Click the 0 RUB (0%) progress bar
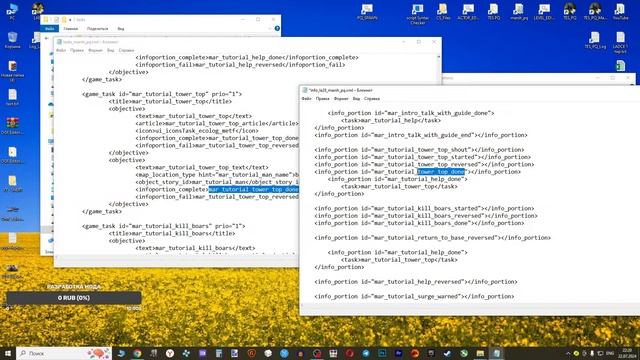This screenshot has height=360, width=640. pyautogui.click(x=73, y=298)
